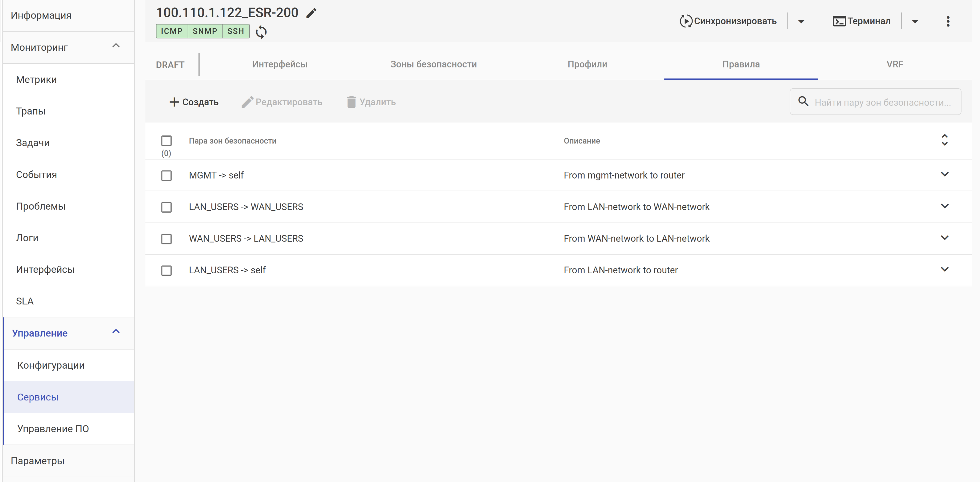Click the security zone pair search field
Screen dimensions: 980x482
883,102
